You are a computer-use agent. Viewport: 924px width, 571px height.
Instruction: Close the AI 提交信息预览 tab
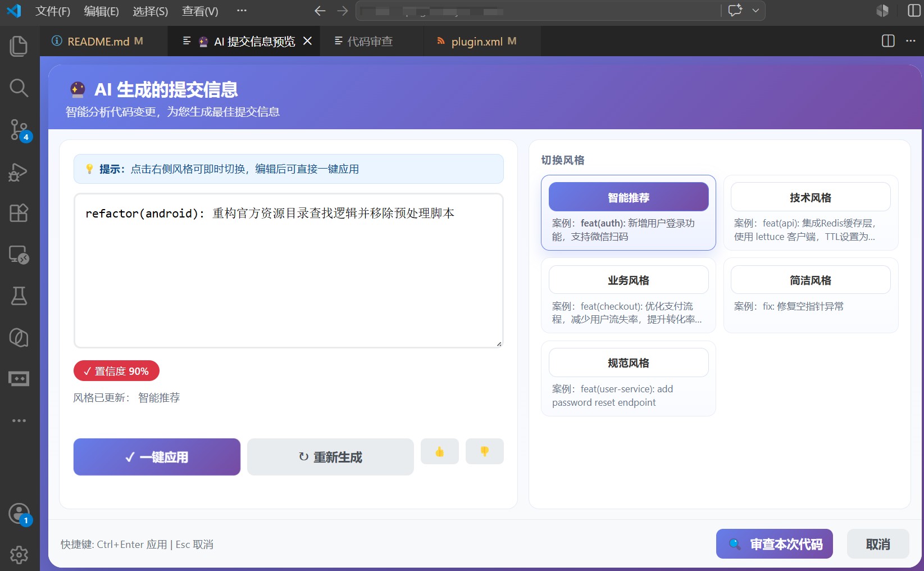[307, 41]
